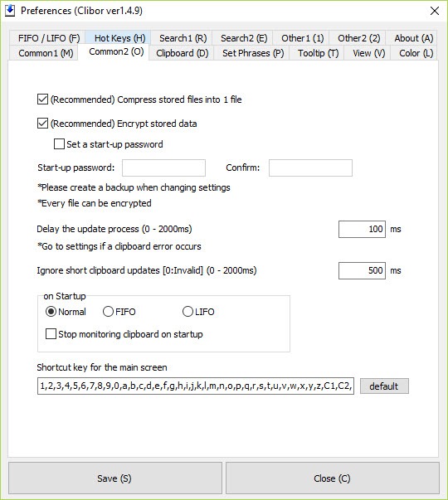The height and width of the screenshot is (500, 448).
Task: Click the Clibor app icon in title bar
Action: click(10, 11)
